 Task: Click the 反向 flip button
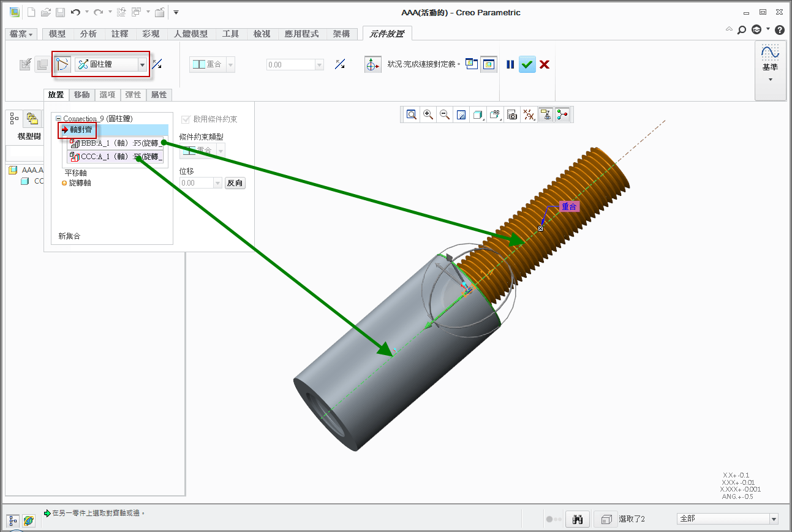point(235,183)
